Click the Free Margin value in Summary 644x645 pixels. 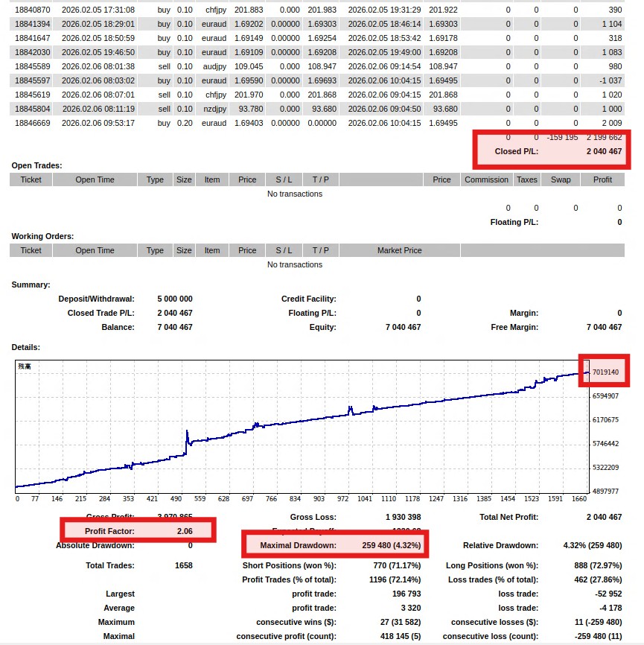[x=604, y=327]
